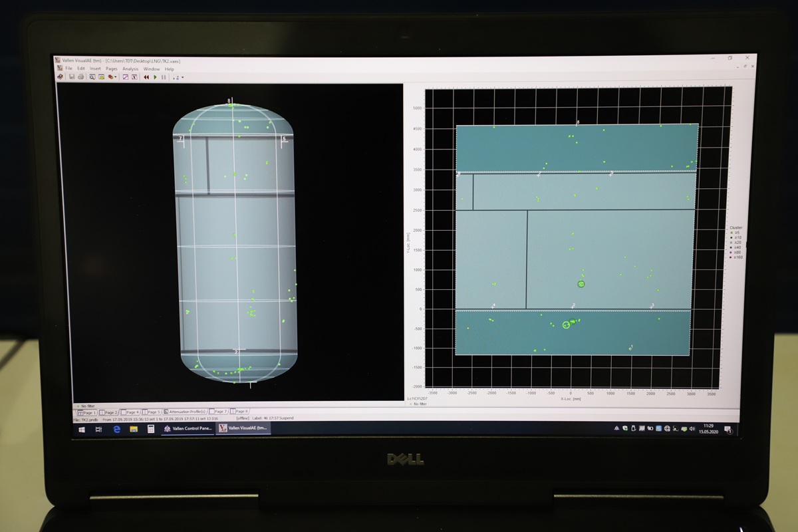Click the red-orange objects toolbar icon
Image resolution: width=798 pixels, height=532 pixels.
click(x=110, y=77)
